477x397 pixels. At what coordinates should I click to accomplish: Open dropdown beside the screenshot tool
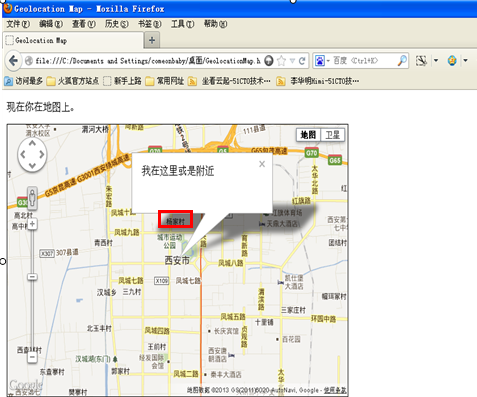(x=436, y=61)
